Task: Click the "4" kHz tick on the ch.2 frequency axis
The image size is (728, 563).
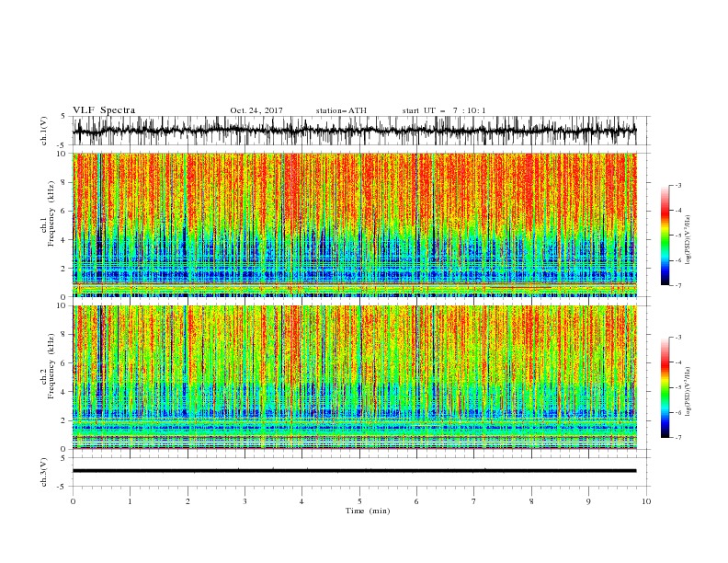Action: coord(64,392)
